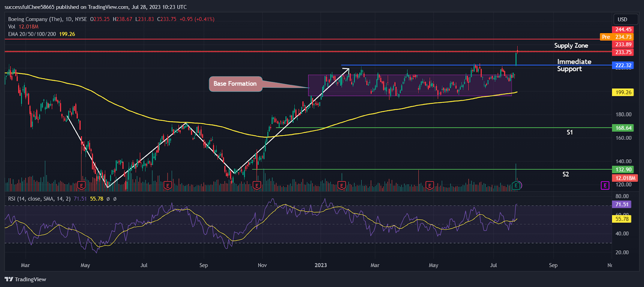Select the S2 level text label
This screenshot has height=287, width=644.
click(566, 174)
